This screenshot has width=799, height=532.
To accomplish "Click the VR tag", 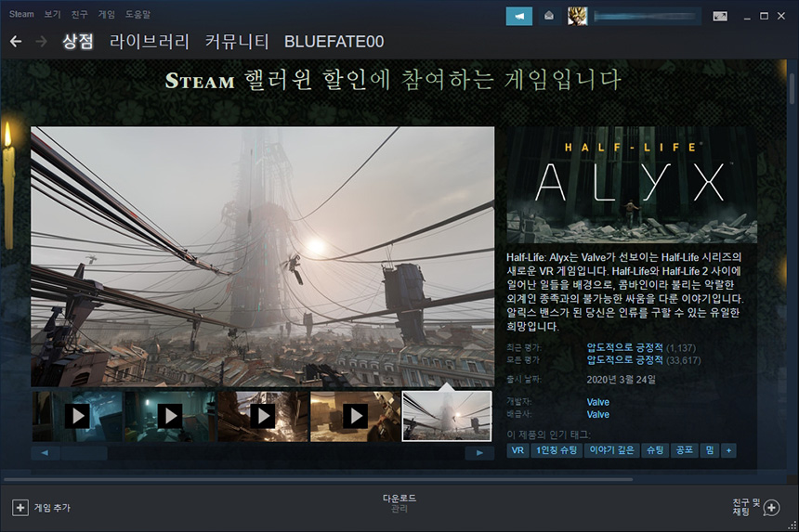I will [517, 450].
